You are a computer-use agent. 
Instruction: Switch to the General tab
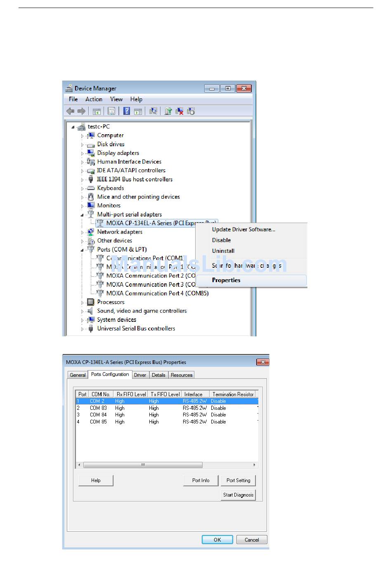(x=78, y=375)
